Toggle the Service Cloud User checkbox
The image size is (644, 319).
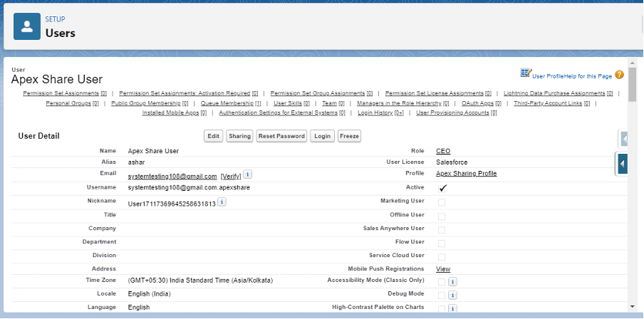[x=442, y=257]
